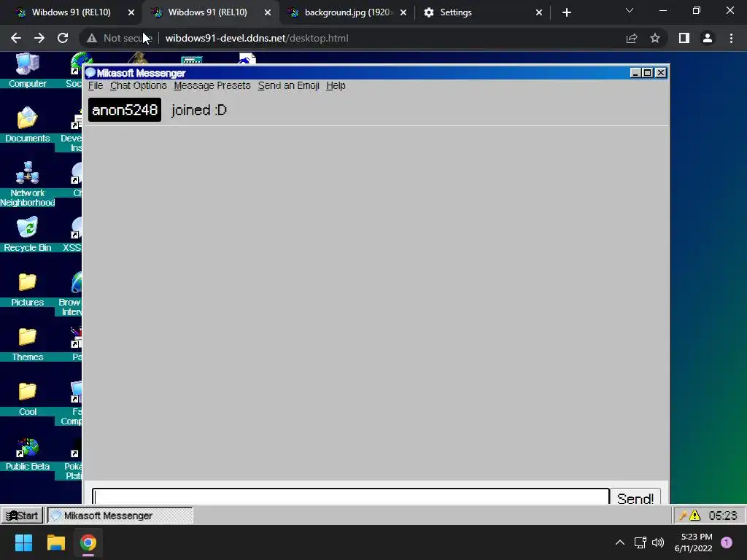Click the Not secure warning indicator
Viewport: 747px width, 560px height.
[119, 38]
